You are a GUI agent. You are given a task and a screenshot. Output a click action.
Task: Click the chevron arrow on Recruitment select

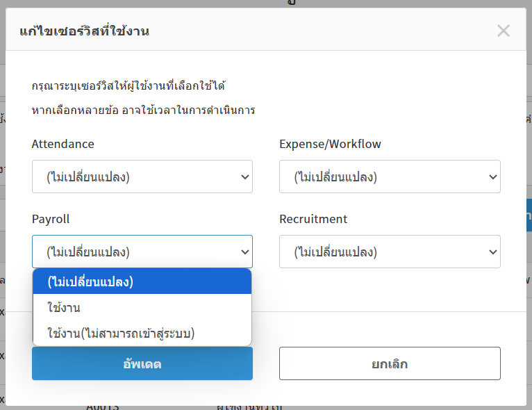[492, 252]
